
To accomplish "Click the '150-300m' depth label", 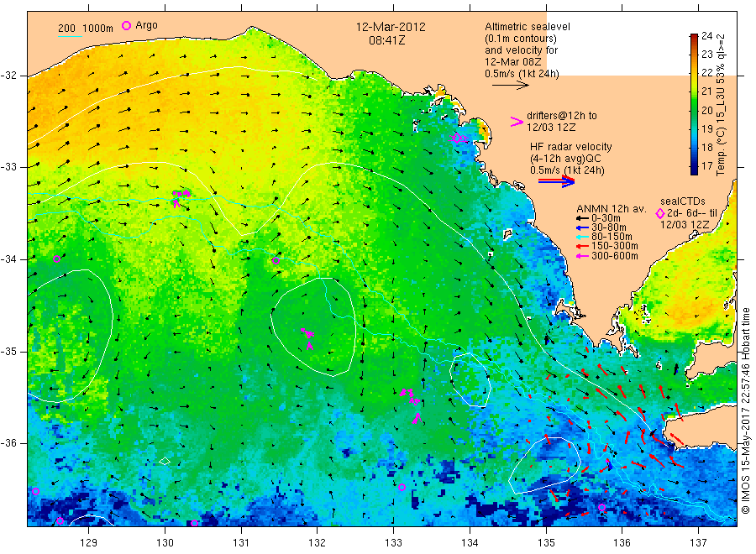I will (x=615, y=246).
